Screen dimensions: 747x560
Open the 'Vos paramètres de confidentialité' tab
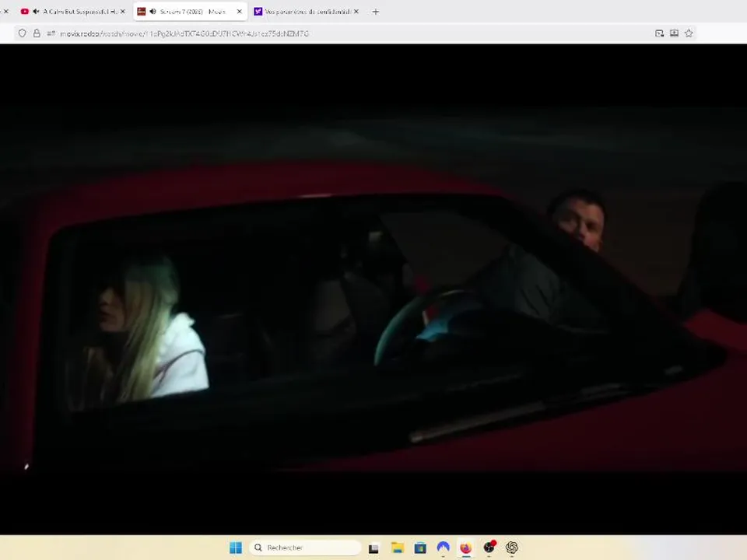pos(307,12)
